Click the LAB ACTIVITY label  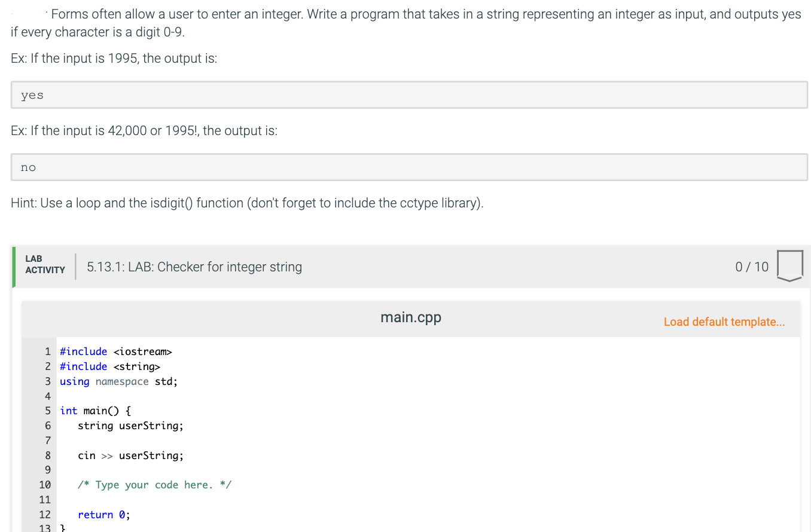click(45, 264)
